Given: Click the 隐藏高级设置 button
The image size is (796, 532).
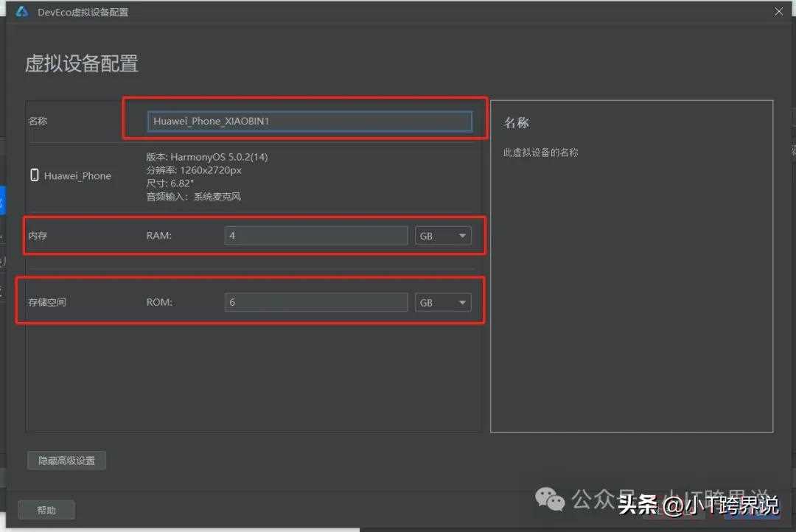Looking at the screenshot, I should [66, 461].
